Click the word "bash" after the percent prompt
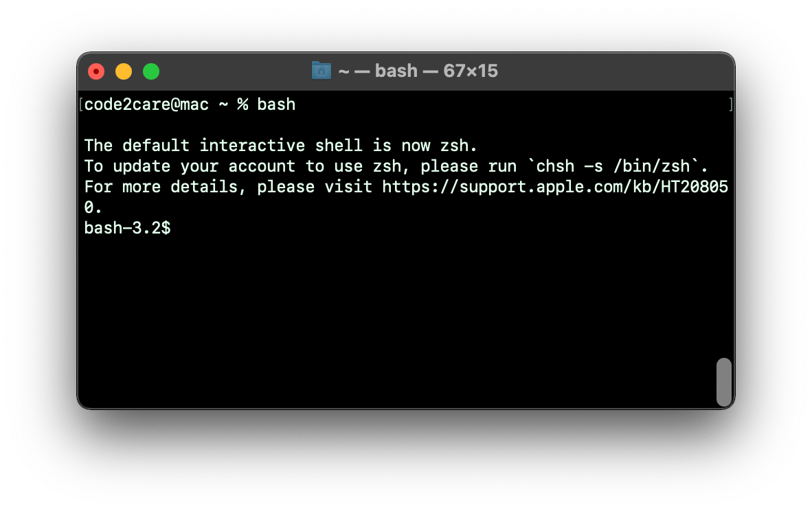The image size is (812, 511). [275, 104]
